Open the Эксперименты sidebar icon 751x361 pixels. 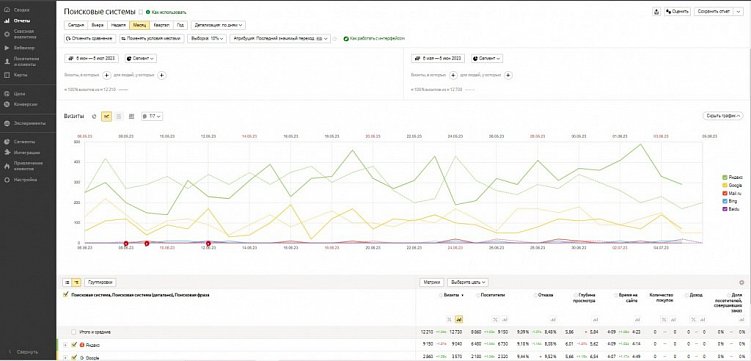point(7,123)
